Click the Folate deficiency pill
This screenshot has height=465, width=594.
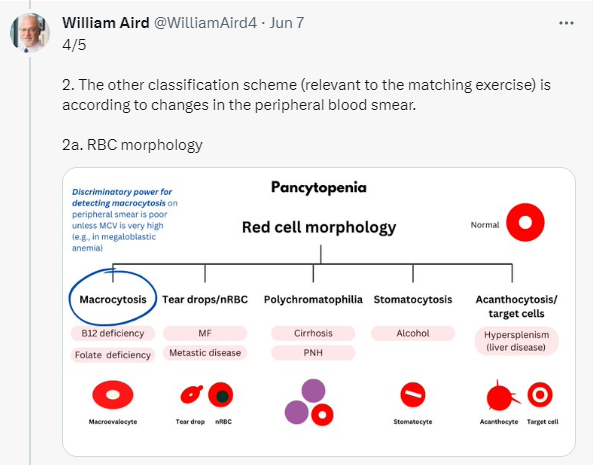(x=113, y=355)
